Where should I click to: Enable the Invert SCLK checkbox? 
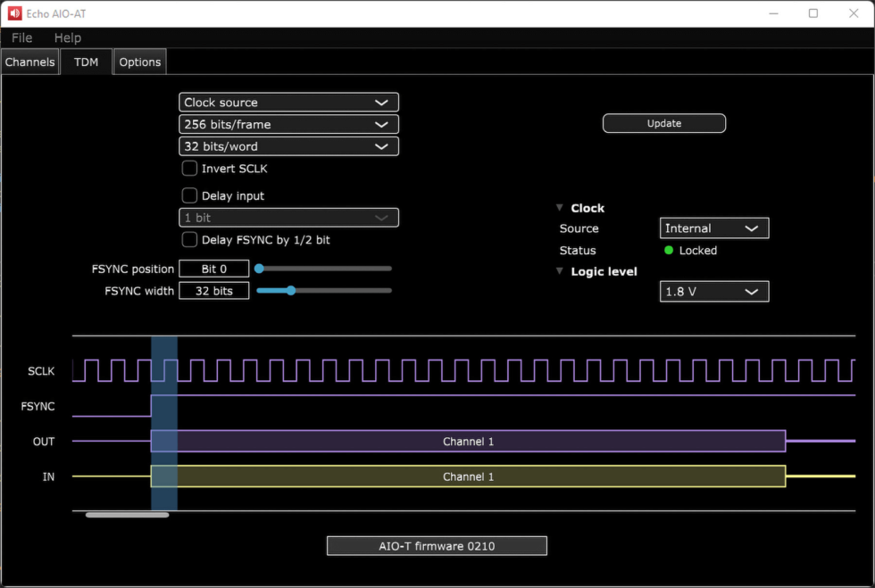(x=189, y=168)
